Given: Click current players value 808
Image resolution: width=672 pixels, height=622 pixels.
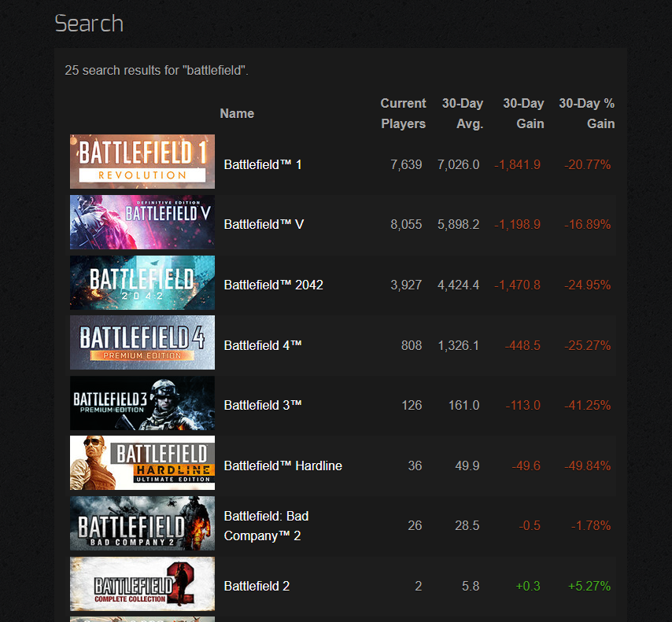Looking at the screenshot, I should pos(412,345).
